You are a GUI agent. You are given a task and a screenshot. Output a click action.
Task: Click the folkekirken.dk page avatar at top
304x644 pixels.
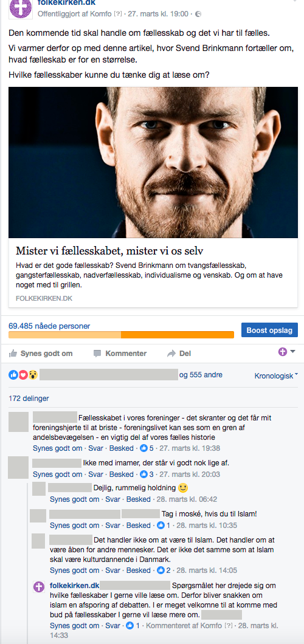point(20,7)
